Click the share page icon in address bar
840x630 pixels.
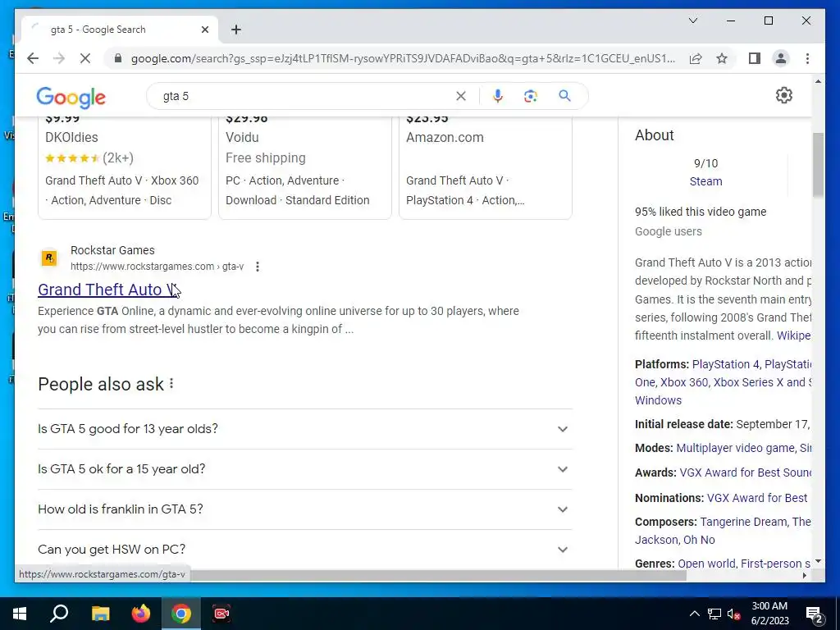click(x=696, y=58)
